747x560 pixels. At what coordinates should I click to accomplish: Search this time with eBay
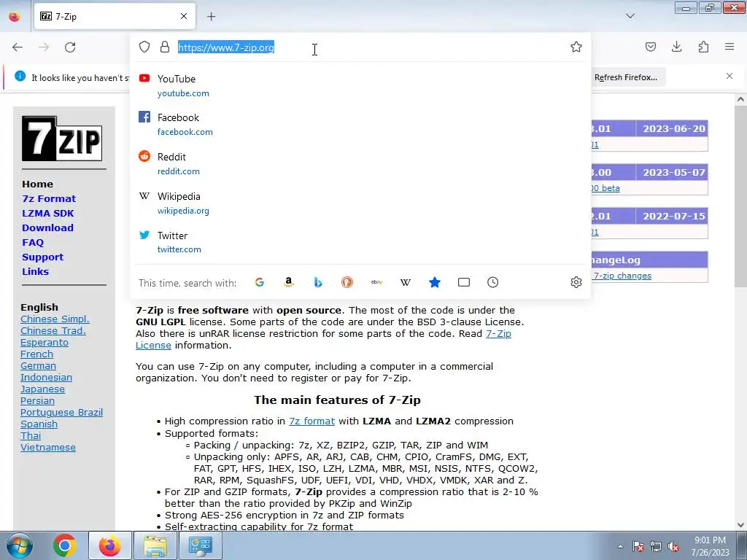(x=376, y=282)
